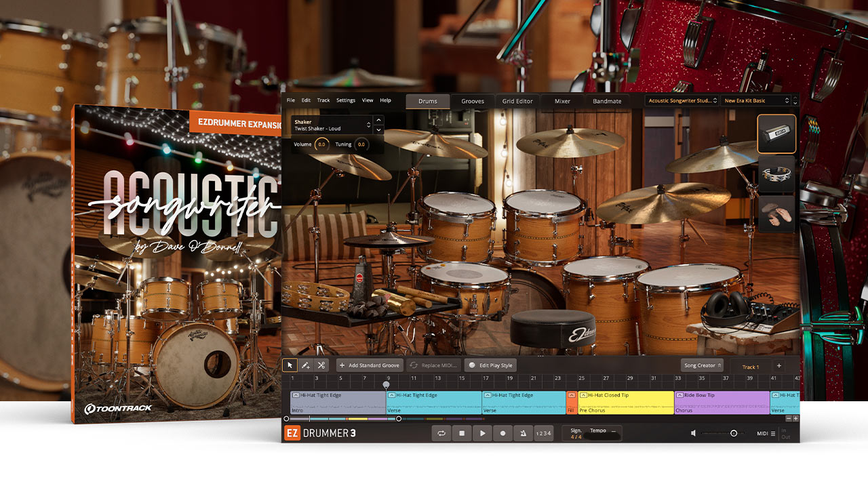The height and width of the screenshot is (488, 868).
Task: Open the New Era Kit Basic preset dropdown
Action: [x=757, y=101]
